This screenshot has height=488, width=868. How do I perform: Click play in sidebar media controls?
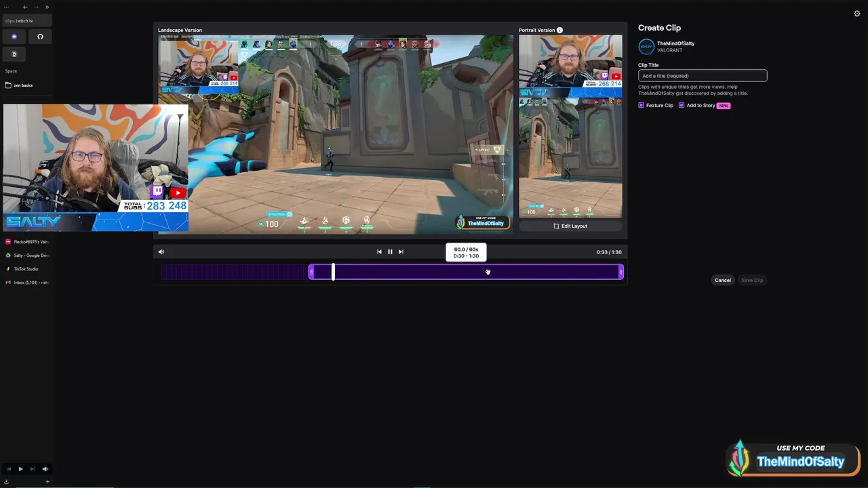(x=20, y=469)
